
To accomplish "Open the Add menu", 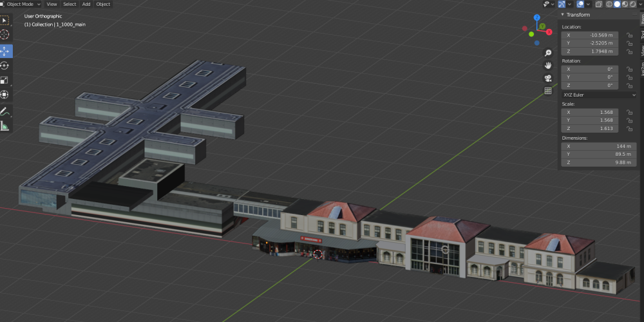I will click(86, 4).
